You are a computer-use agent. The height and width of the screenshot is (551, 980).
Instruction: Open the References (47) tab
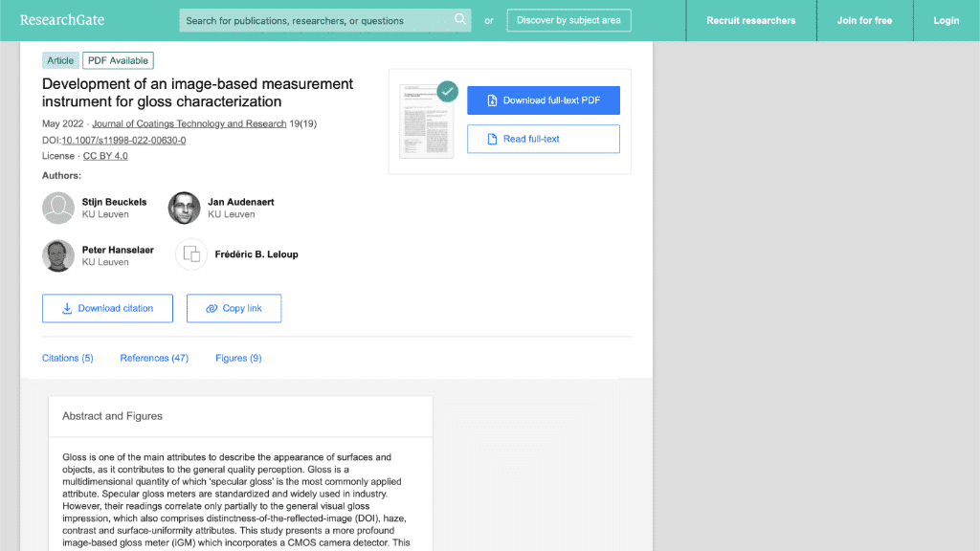(154, 358)
